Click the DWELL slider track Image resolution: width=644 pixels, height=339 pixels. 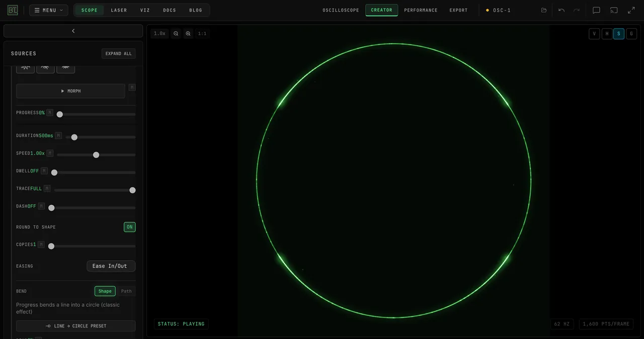coord(94,173)
